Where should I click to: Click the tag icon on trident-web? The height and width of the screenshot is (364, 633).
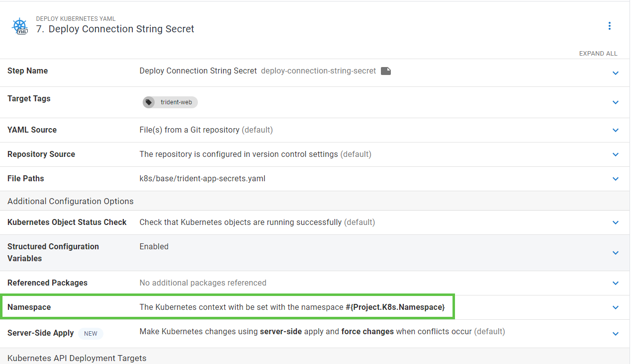point(149,102)
